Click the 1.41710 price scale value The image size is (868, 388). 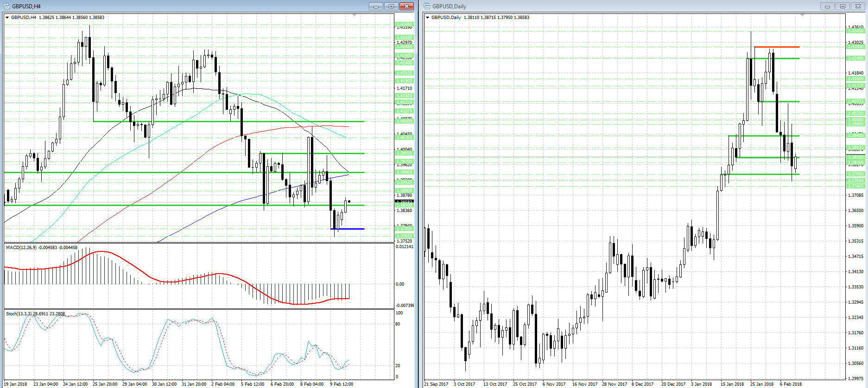click(x=405, y=88)
